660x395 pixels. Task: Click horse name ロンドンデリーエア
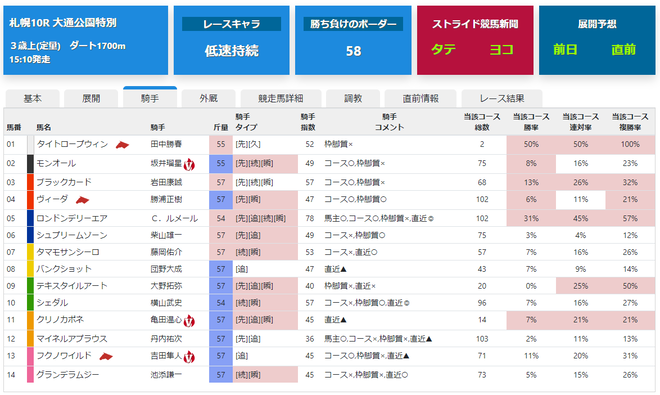(72, 219)
